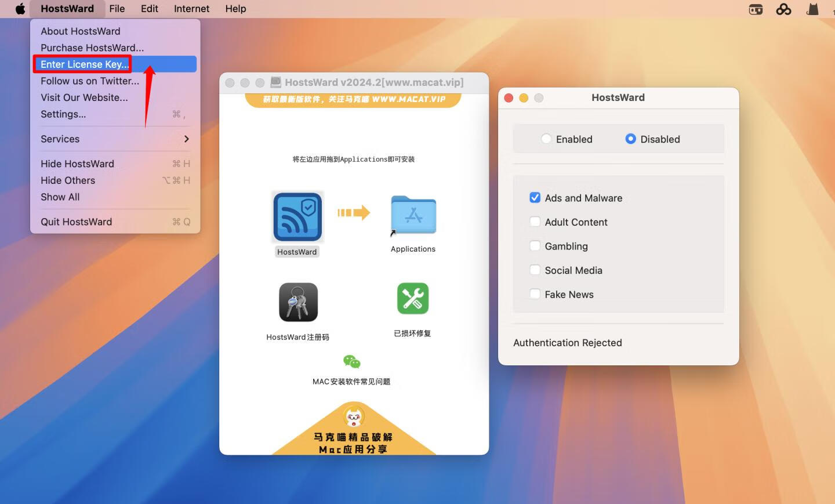Open the Internet menu
The image size is (835, 504).
pyautogui.click(x=191, y=9)
